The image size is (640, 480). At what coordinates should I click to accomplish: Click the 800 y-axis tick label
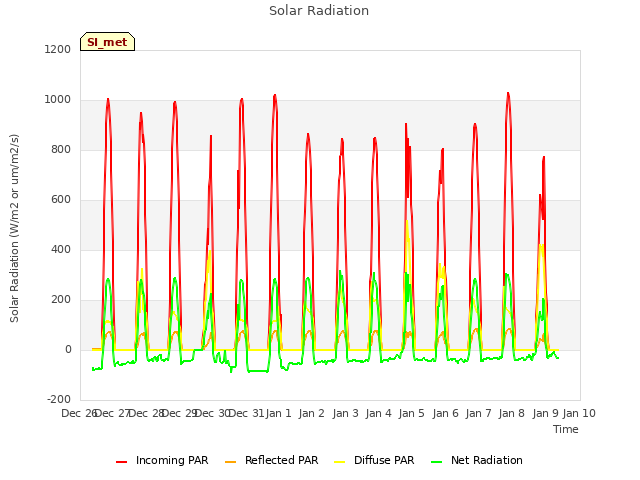[x=61, y=149]
